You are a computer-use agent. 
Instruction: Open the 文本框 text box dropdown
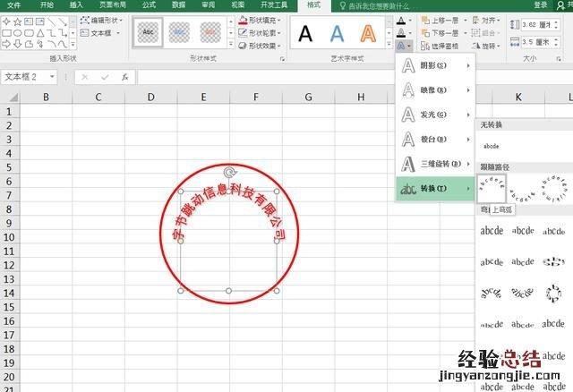coord(118,33)
